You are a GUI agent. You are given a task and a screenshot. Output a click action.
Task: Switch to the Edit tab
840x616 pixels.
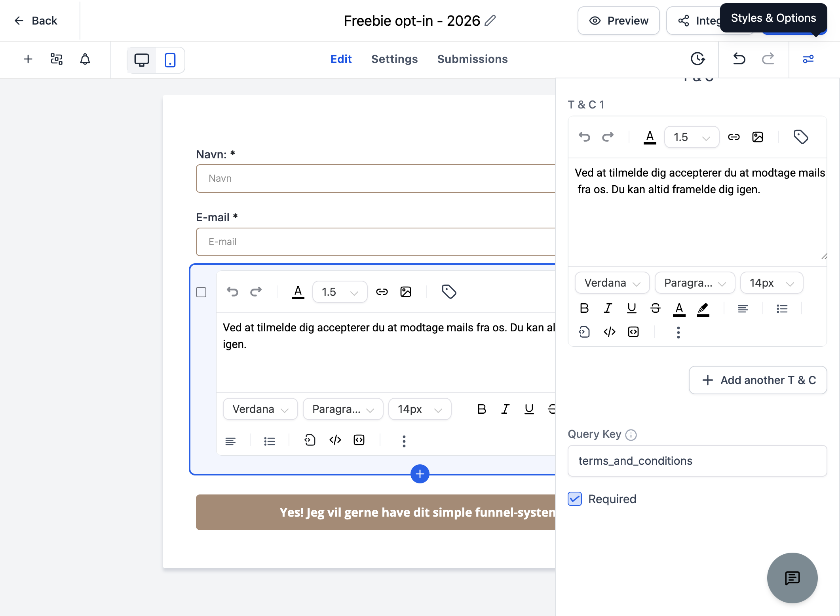click(x=341, y=59)
